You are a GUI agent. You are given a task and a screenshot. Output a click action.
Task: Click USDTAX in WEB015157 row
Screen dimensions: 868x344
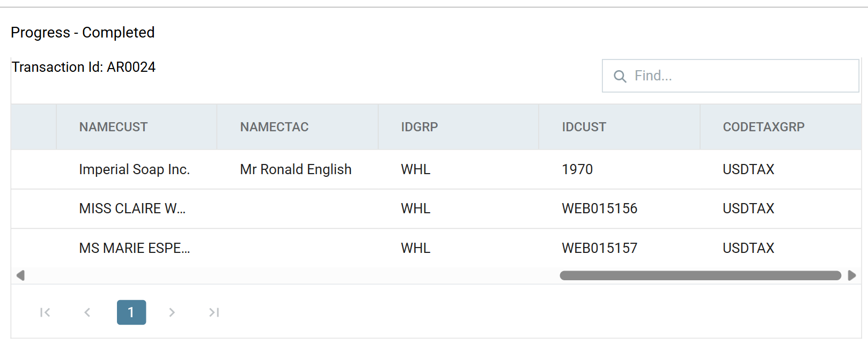(748, 248)
